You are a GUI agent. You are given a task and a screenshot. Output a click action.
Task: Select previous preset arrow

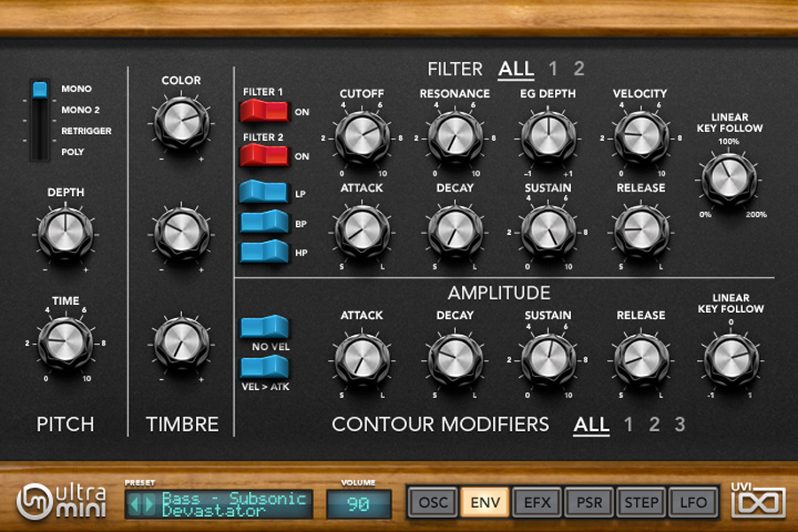click(x=135, y=505)
